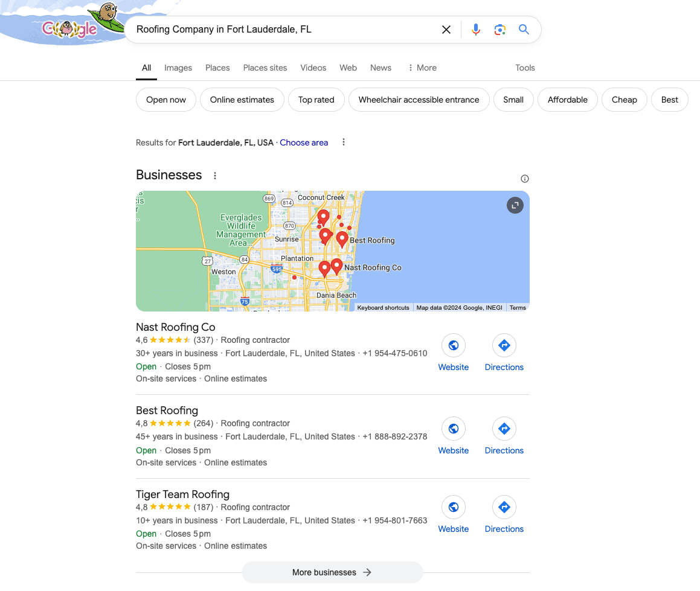Switch to the All results tab
Image resolution: width=700 pixels, height=591 pixels.
[146, 68]
